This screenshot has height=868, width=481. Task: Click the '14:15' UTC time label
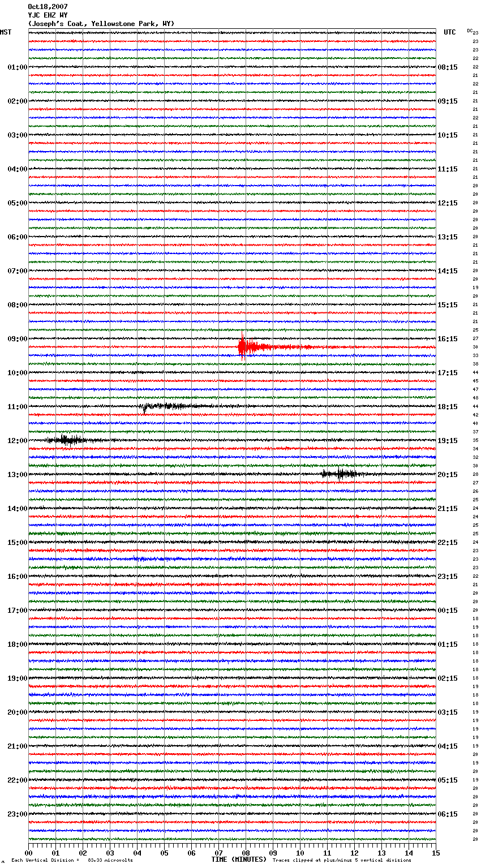coord(448,271)
